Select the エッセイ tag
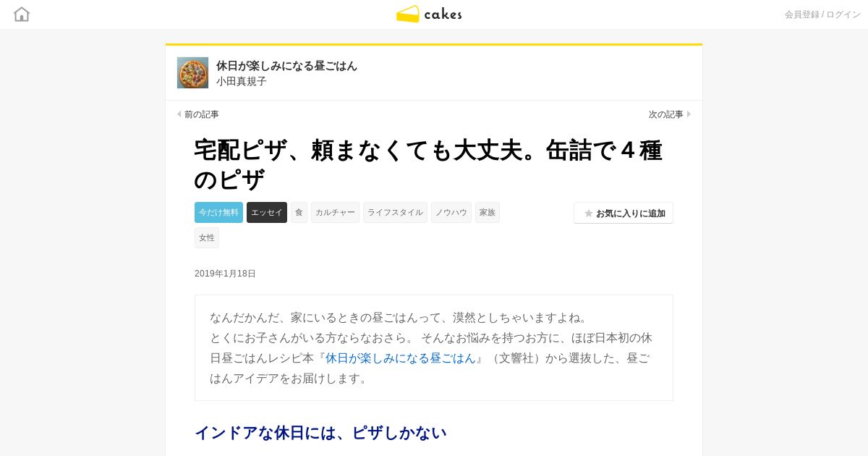The height and width of the screenshot is (456, 868). coord(267,212)
